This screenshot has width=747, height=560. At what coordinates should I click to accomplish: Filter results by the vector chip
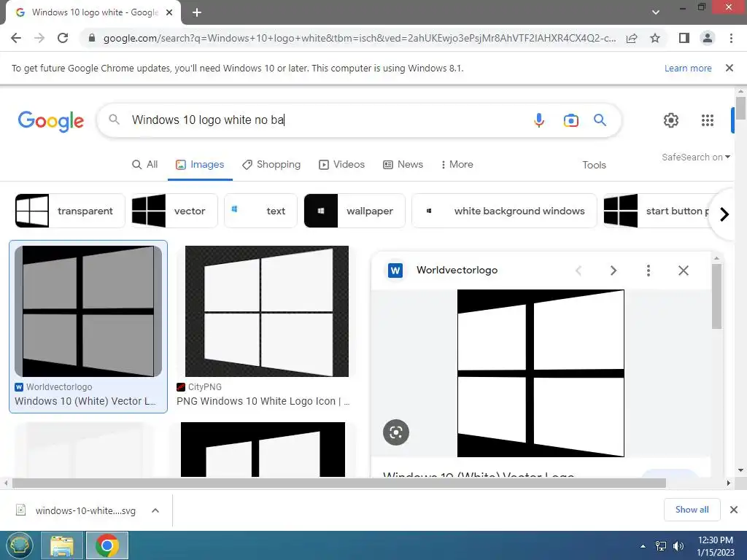pos(174,211)
